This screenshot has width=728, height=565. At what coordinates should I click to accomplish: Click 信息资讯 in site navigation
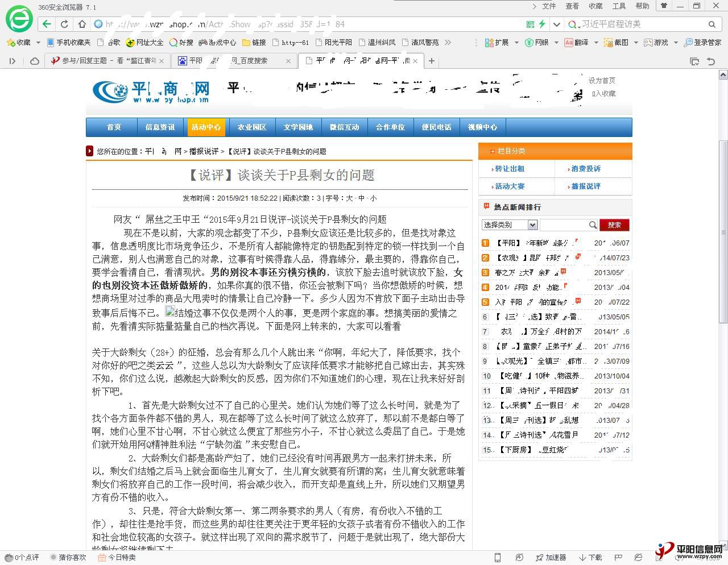[x=160, y=127]
